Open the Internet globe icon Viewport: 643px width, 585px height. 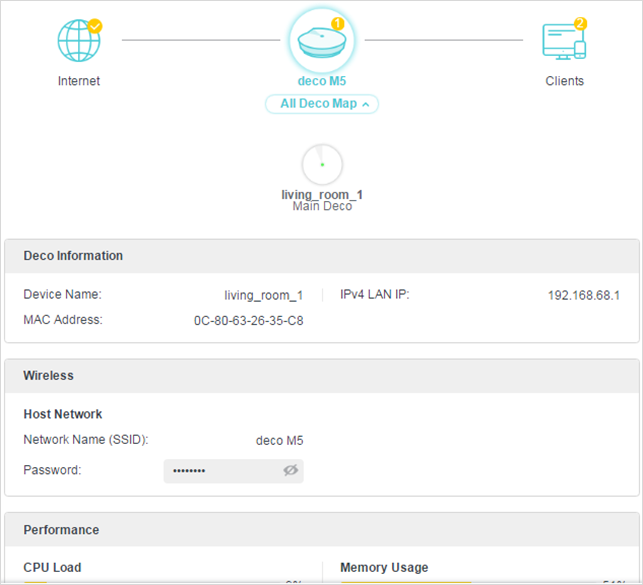(79, 40)
